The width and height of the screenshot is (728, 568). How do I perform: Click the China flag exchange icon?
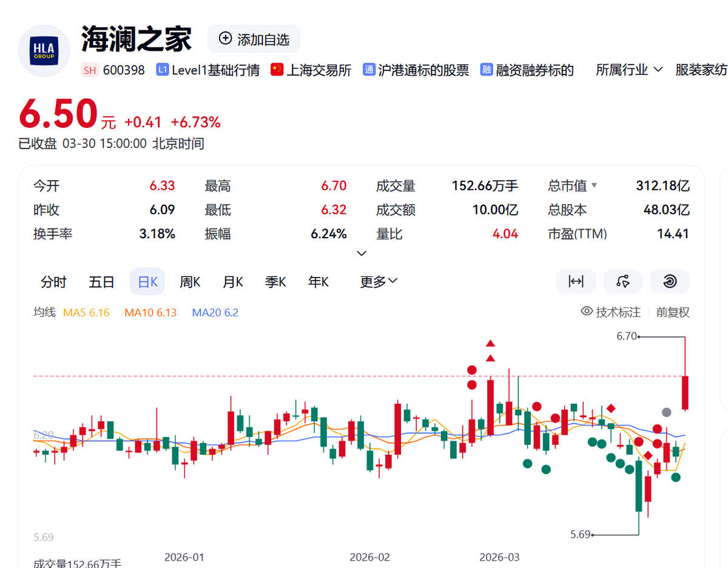tap(277, 70)
